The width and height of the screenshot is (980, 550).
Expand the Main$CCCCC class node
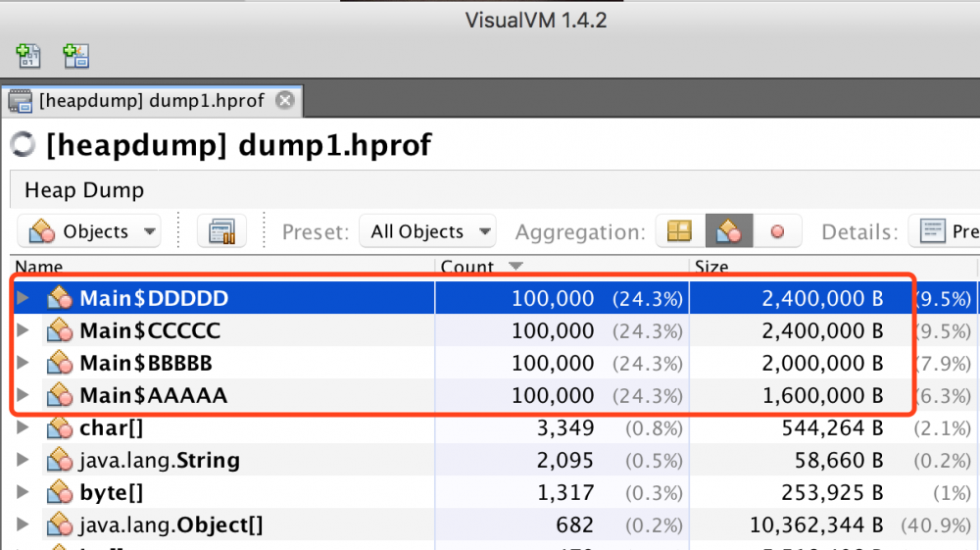coord(23,330)
